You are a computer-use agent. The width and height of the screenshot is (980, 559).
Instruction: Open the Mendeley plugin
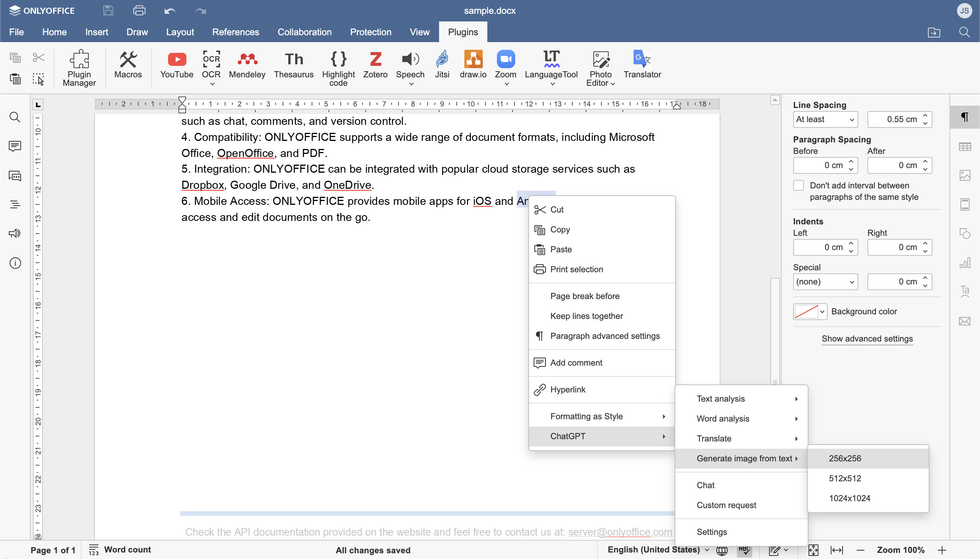(x=247, y=64)
